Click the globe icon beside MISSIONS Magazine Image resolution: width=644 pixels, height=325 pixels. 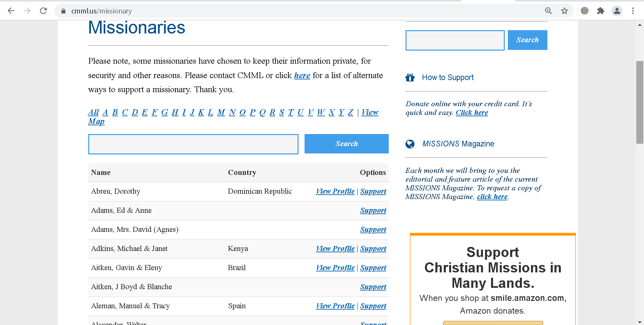point(410,144)
